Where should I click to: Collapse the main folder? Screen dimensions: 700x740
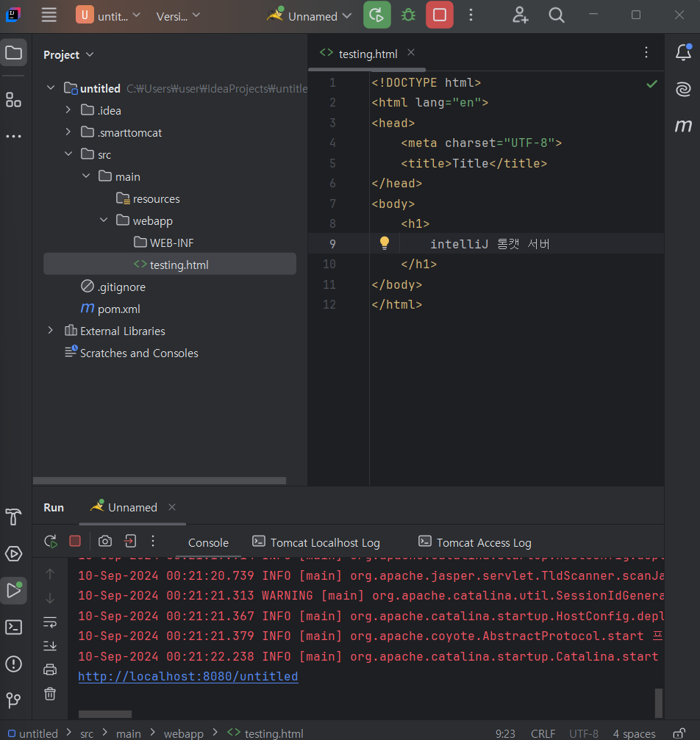point(86,176)
